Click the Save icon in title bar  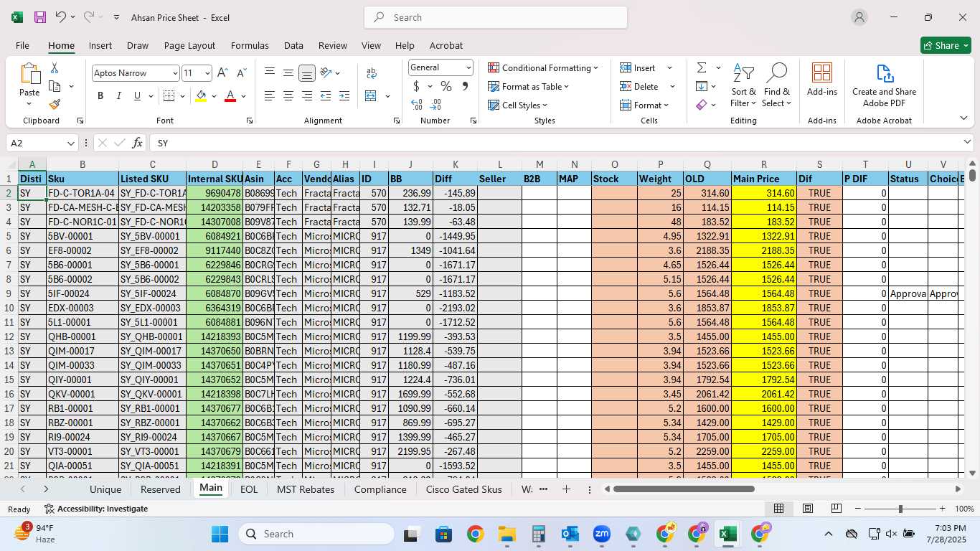(x=40, y=17)
